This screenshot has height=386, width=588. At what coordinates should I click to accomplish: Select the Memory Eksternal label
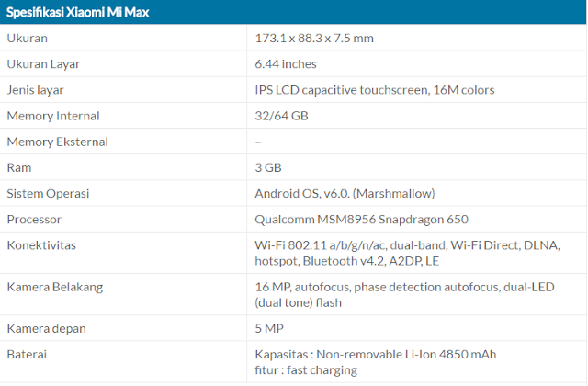57,142
